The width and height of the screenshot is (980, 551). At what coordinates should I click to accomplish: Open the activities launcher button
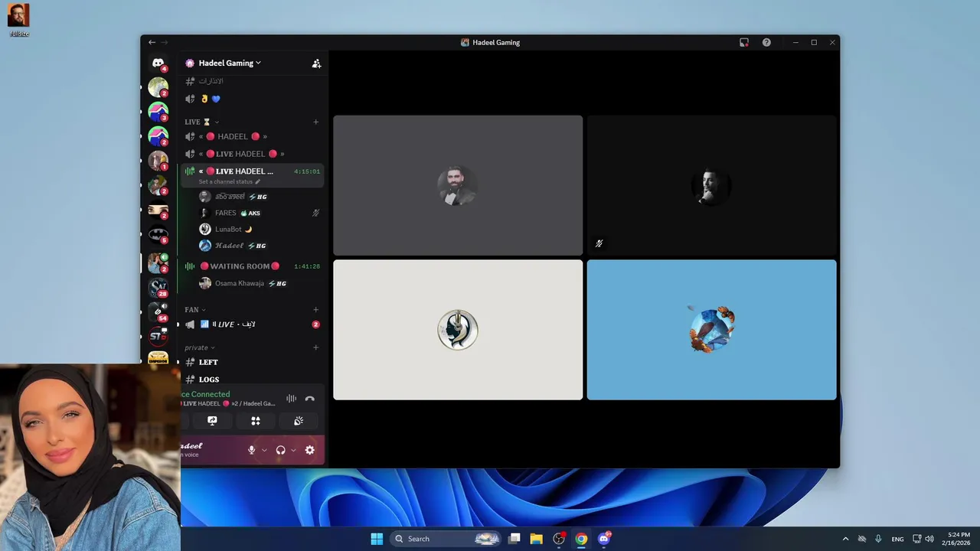click(x=256, y=421)
